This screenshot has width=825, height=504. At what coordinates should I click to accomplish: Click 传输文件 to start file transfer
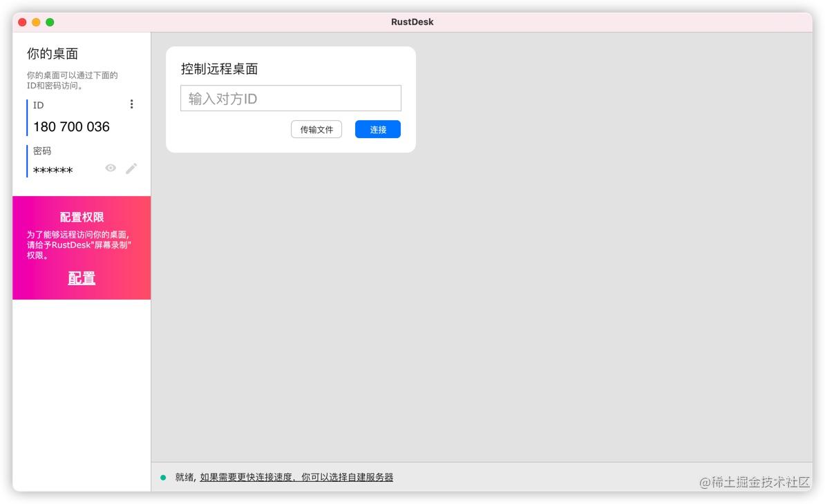pos(316,129)
